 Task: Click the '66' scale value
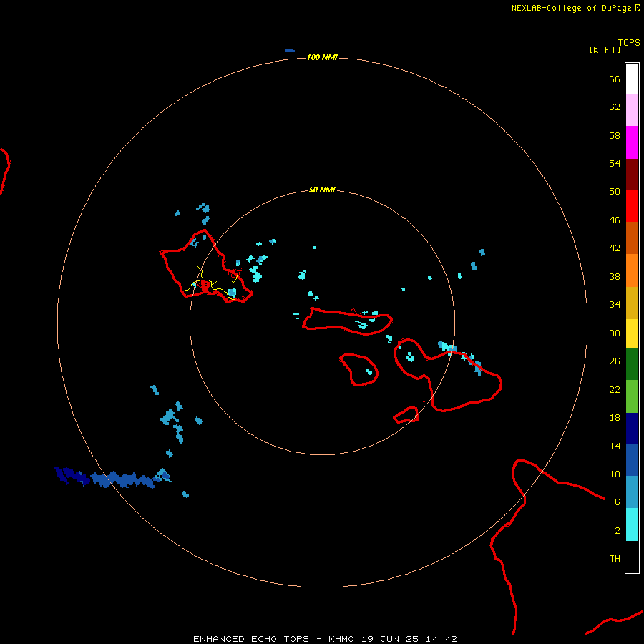615,79
